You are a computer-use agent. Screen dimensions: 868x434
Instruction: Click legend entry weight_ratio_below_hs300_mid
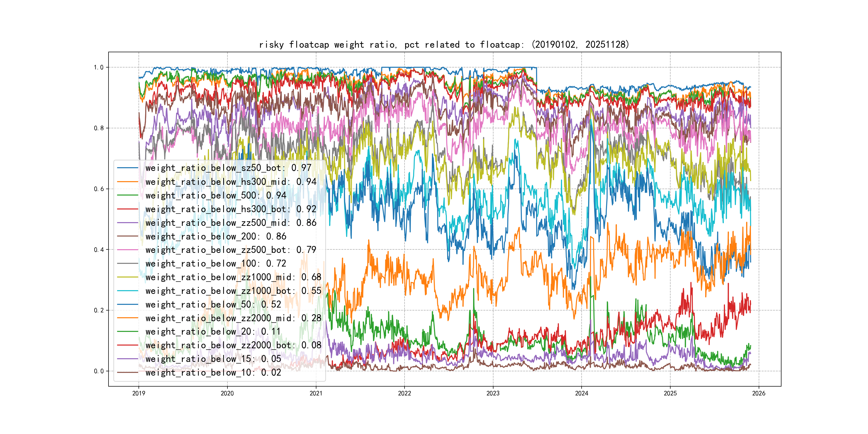231,182
